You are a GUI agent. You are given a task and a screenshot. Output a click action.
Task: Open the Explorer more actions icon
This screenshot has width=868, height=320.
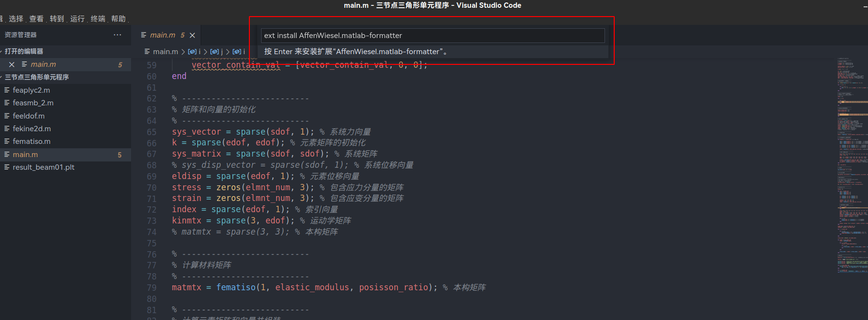coord(117,35)
